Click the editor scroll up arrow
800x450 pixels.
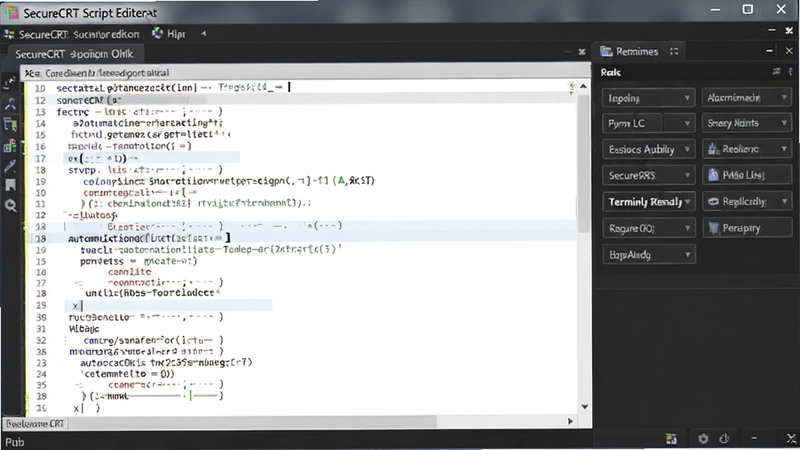[583, 86]
